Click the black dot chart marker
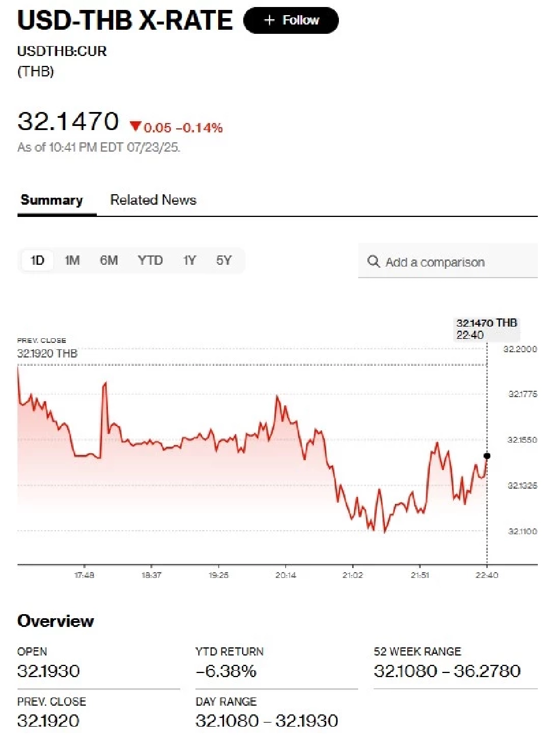Viewport: 560px width, 736px height. pyautogui.click(x=487, y=455)
